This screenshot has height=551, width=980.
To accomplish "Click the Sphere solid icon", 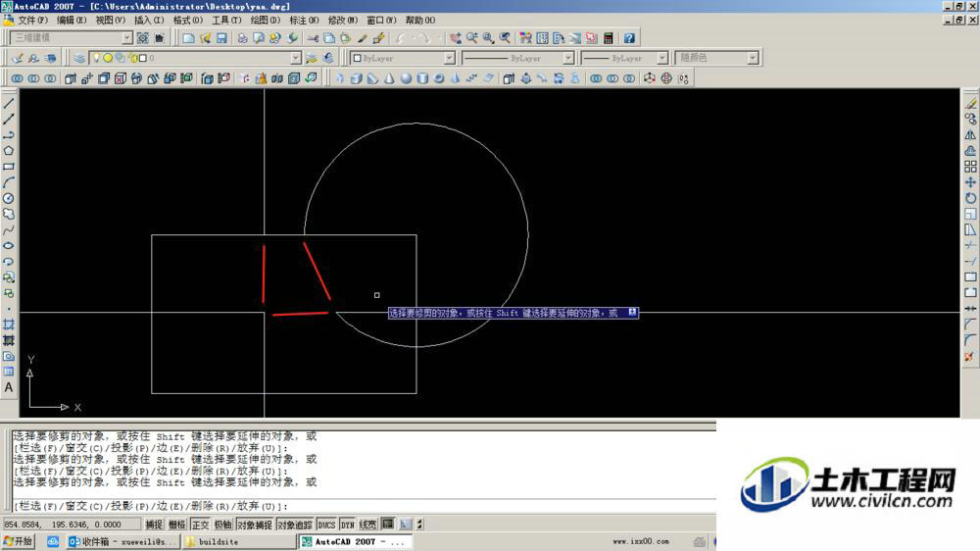I will coord(406,78).
